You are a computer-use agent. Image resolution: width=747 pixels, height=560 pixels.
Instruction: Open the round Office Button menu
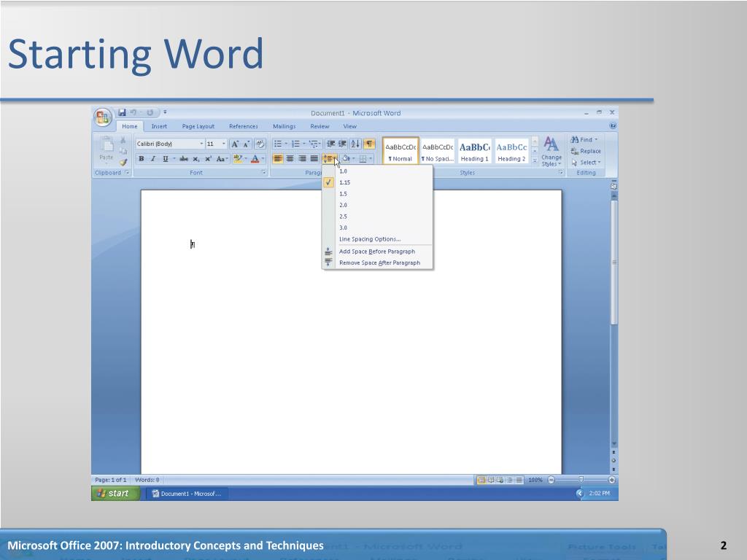[x=102, y=117]
